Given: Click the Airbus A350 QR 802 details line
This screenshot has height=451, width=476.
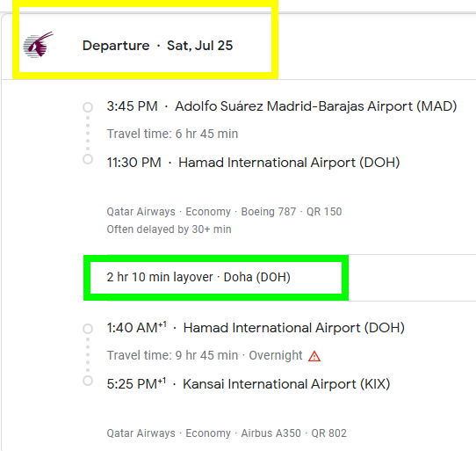Looking at the screenshot, I should pyautogui.click(x=227, y=433).
